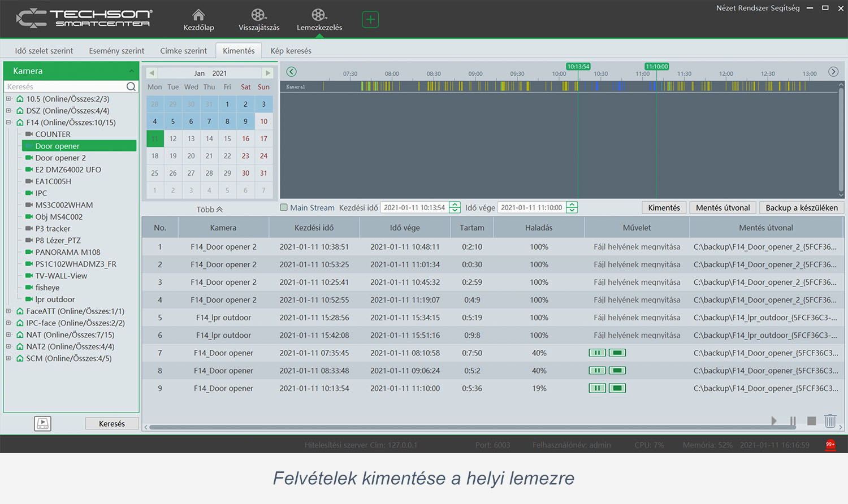Click the Kimentés export button
The image size is (848, 504).
point(664,208)
